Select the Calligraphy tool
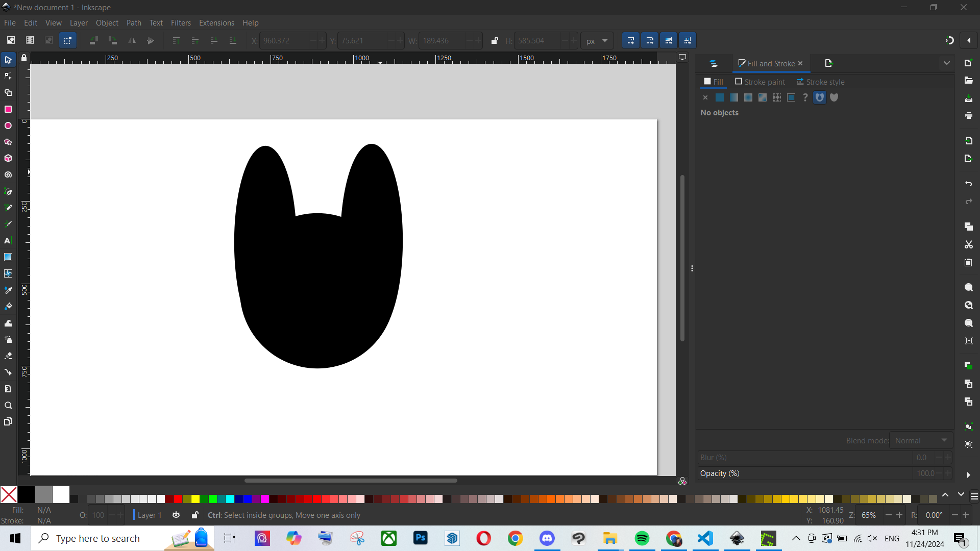The height and width of the screenshot is (551, 980). pyautogui.click(x=8, y=224)
